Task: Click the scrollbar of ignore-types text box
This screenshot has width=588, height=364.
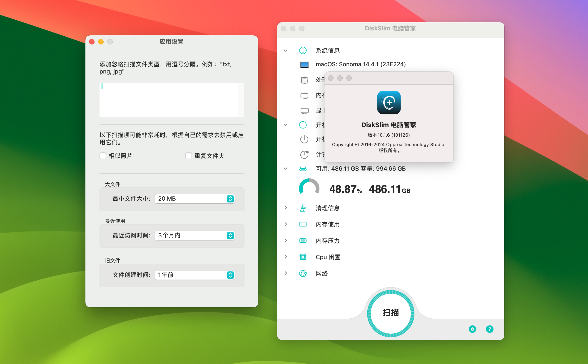Action: coord(241,100)
